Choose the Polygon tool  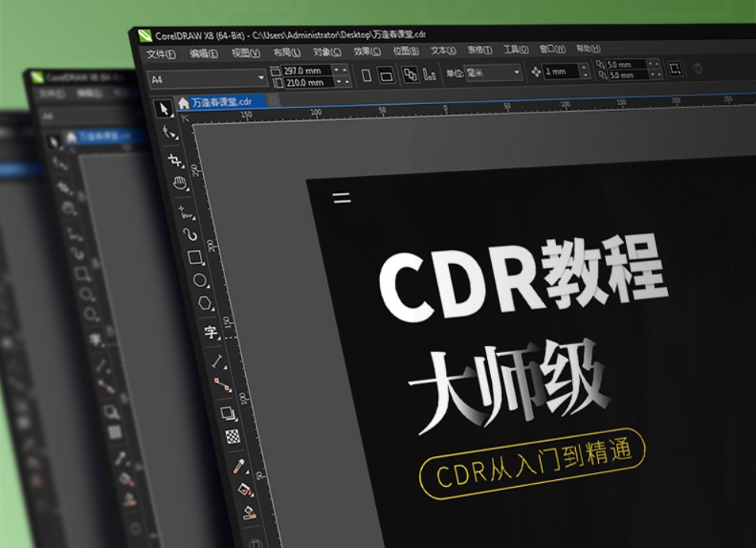(x=205, y=303)
